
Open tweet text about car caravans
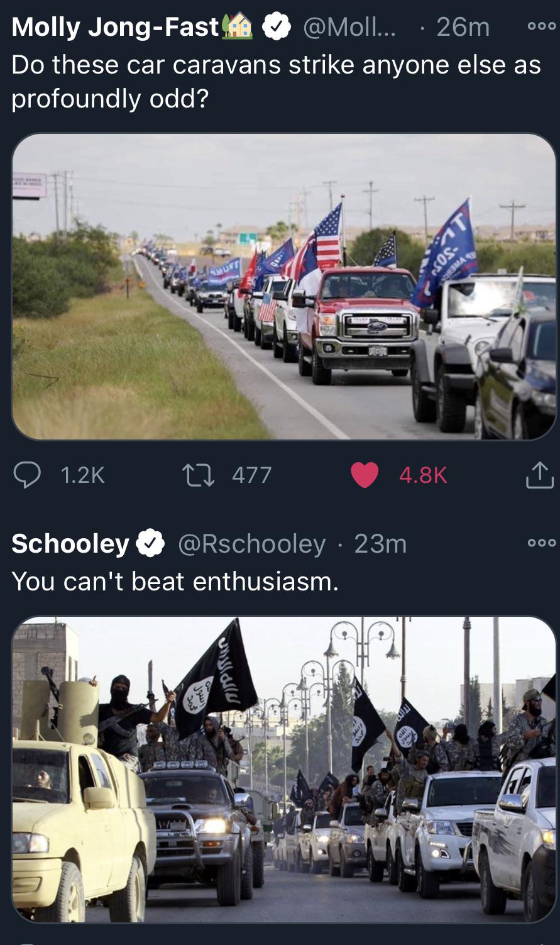[276, 81]
